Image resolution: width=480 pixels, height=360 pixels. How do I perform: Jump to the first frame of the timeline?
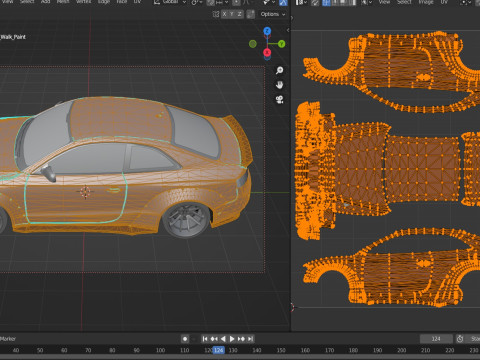pyautogui.click(x=205, y=339)
